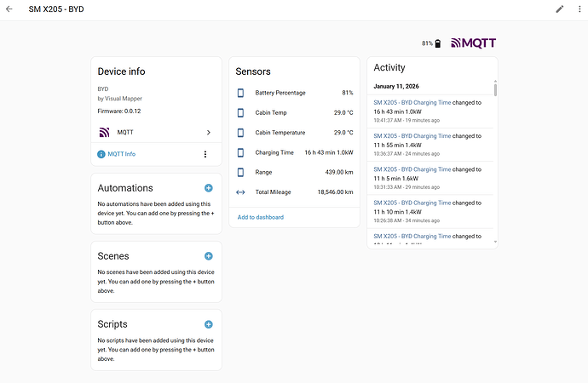Click the pencil edit device icon
The image size is (588, 383).
coord(560,9)
